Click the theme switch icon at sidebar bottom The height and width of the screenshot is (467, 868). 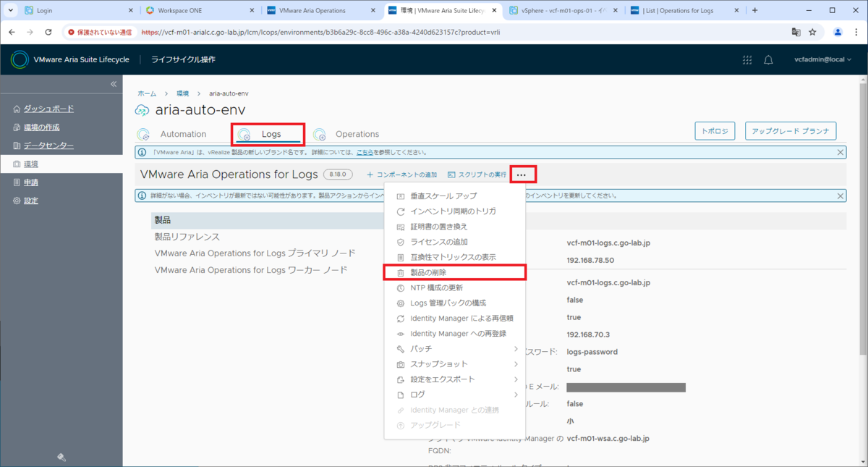[61, 457]
